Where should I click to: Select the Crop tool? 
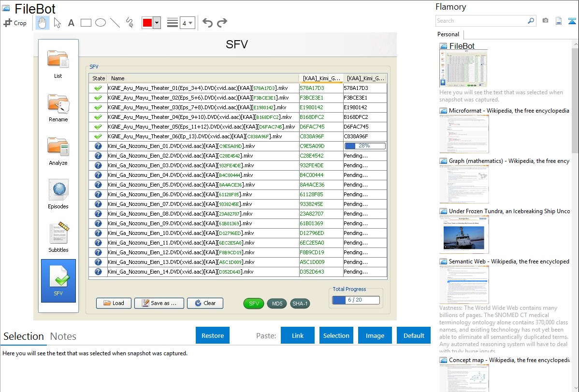point(15,23)
